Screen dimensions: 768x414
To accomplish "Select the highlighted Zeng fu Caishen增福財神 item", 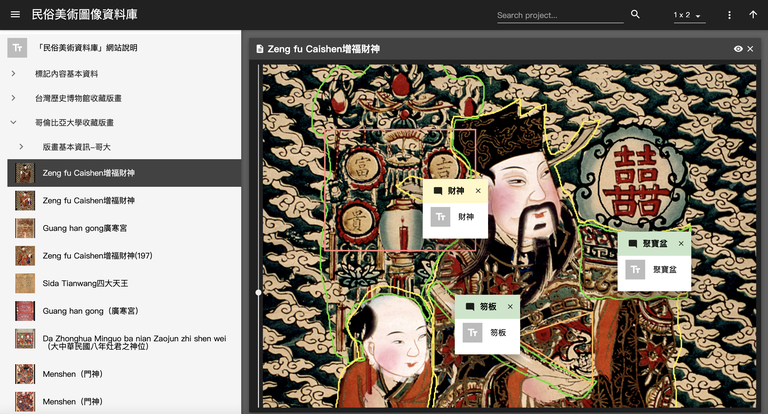I will tap(124, 173).
